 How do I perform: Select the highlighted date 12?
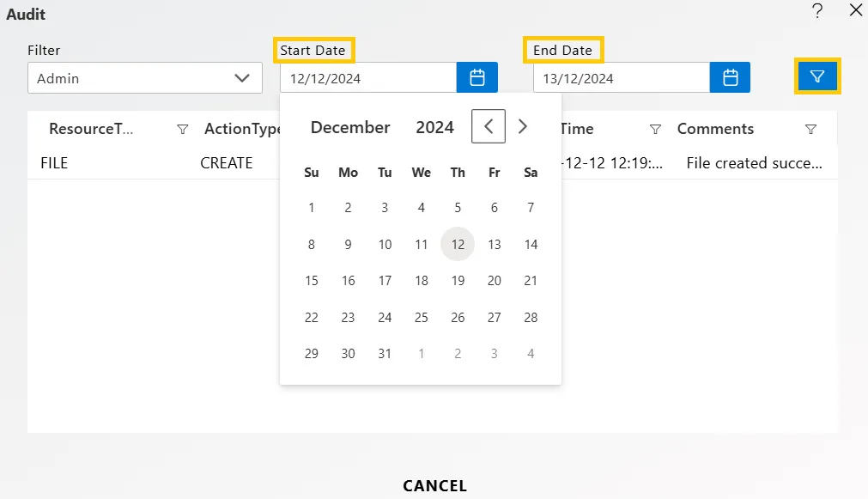point(458,244)
